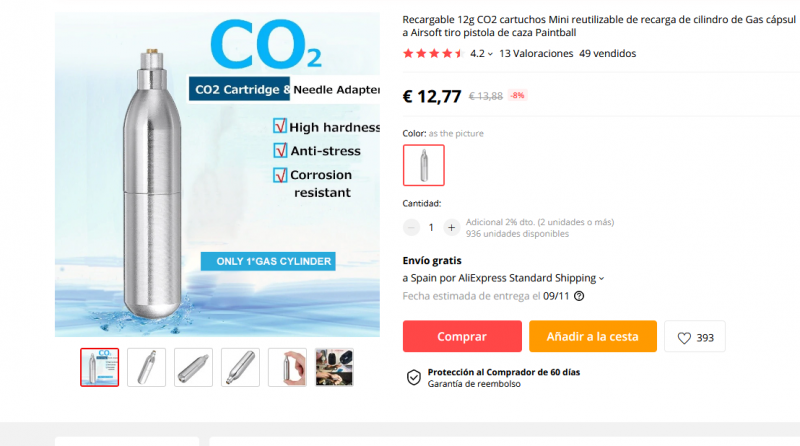Click the heart wishlist icon showing 393
Viewport: 800px width, 446px height.
pos(685,337)
